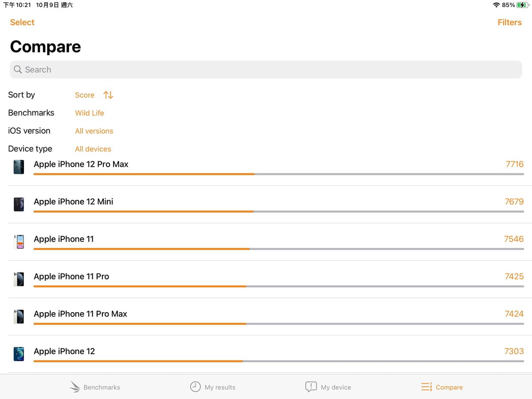532x399 pixels.
Task: Select the Apple iPhone 11 name
Action: 64,239
